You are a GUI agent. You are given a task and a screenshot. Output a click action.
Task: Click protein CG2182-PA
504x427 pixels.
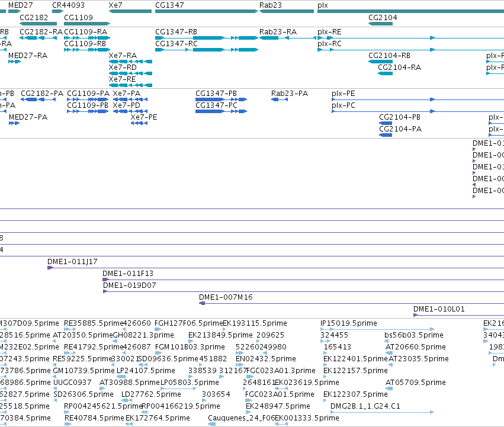[x=38, y=99]
